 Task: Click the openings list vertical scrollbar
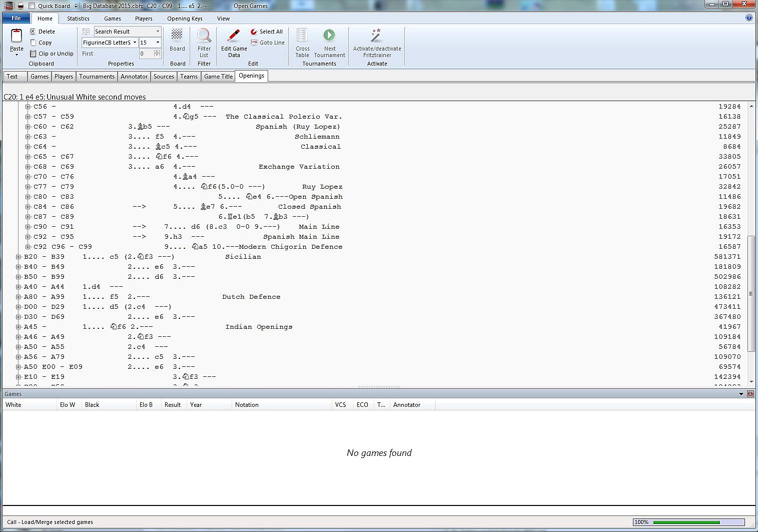[x=751, y=293]
